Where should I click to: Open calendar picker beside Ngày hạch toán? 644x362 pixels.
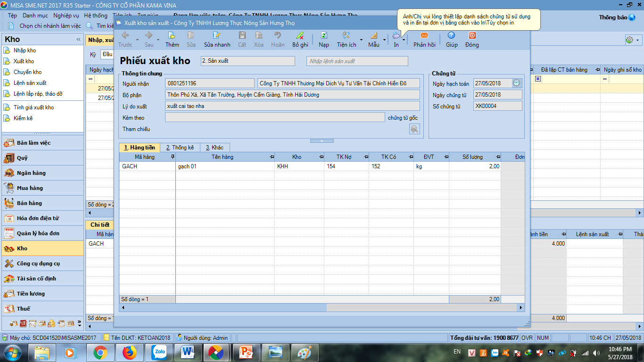coord(517,83)
